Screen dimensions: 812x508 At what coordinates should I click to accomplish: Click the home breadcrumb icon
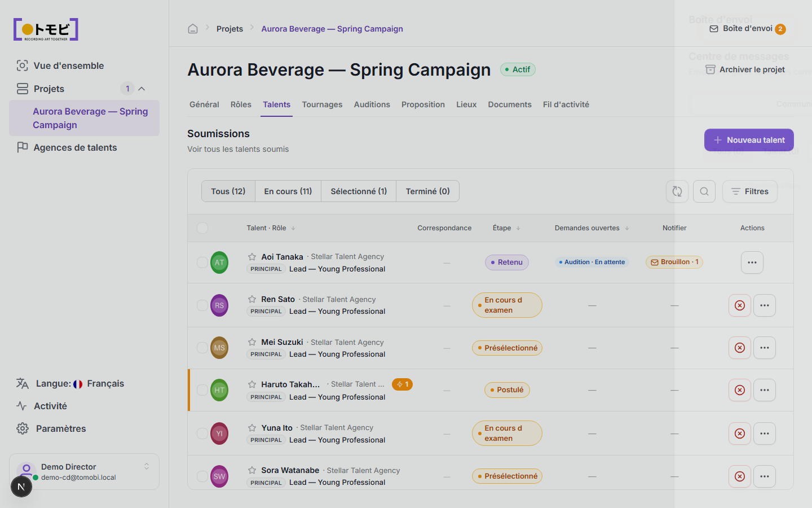pyautogui.click(x=193, y=29)
